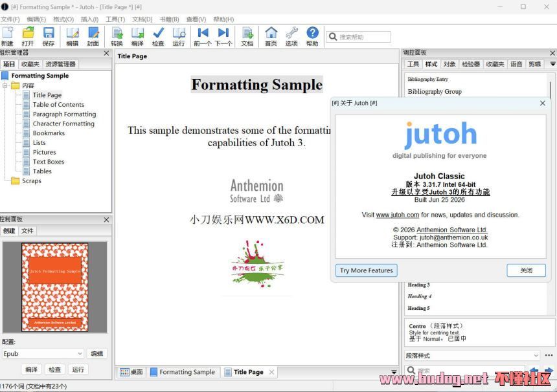The width and height of the screenshot is (557, 392).
Task: Select Bibliography Group style in list
Action: 435,91
